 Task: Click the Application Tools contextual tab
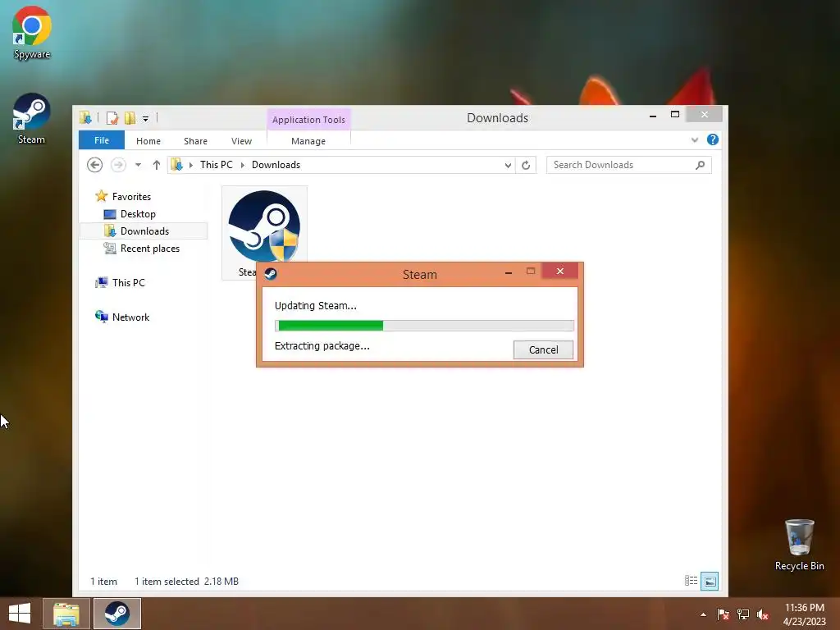(308, 120)
